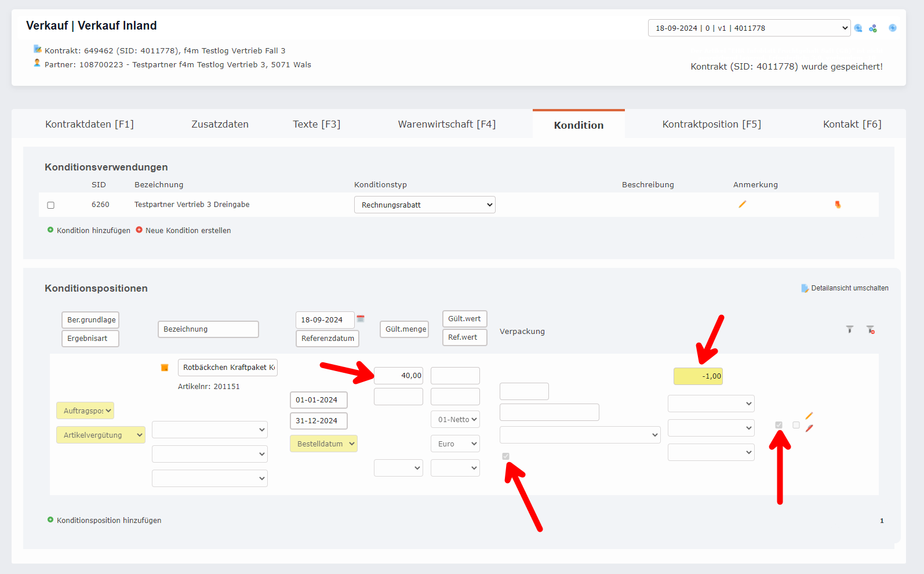Image resolution: width=924 pixels, height=574 pixels.
Task: Click the Detailansicht umschalten link
Action: [x=850, y=288]
